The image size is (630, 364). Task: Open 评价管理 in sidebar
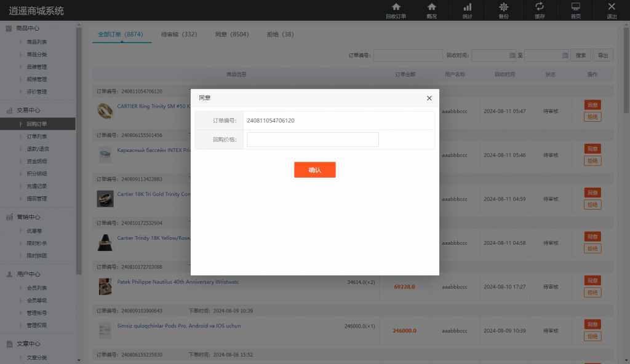[x=36, y=92]
